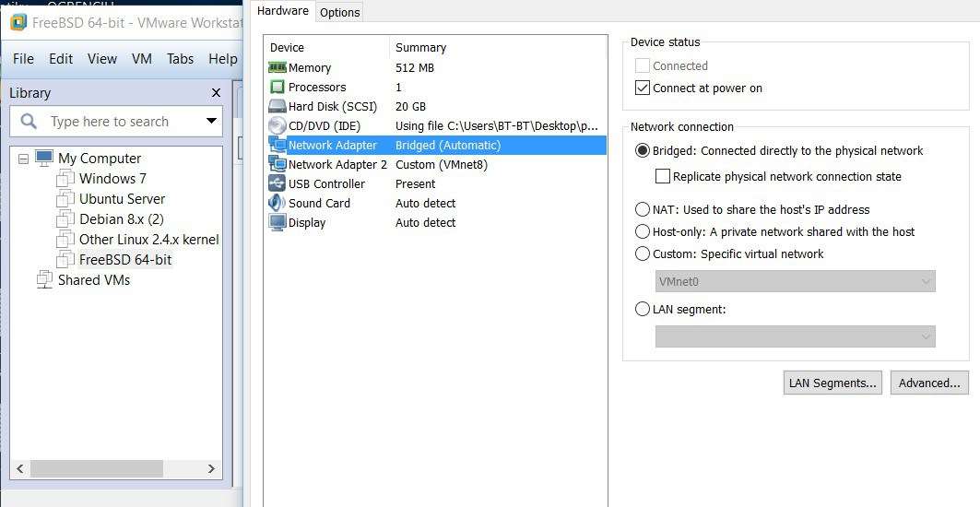The image size is (980, 507).
Task: Open the Edit menu
Action: (x=61, y=59)
